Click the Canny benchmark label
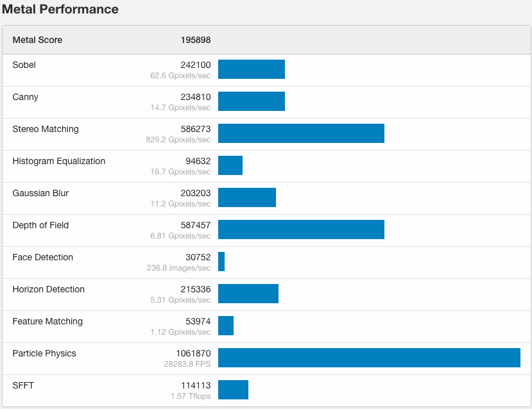This screenshot has height=409, width=532. [26, 97]
